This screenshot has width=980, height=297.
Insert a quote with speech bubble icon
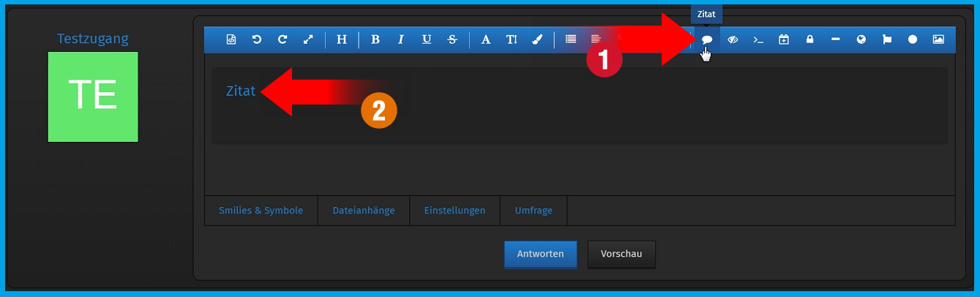click(707, 40)
